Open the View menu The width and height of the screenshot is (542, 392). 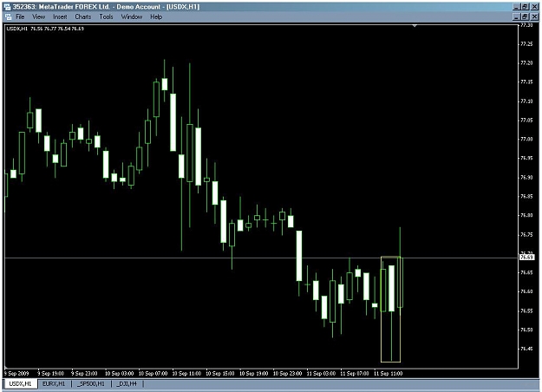(39, 16)
